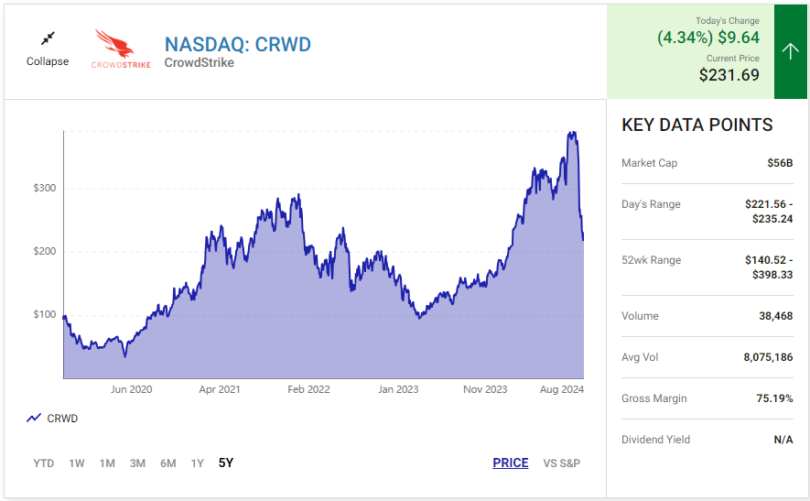Click the CRWD legend label

point(62,418)
